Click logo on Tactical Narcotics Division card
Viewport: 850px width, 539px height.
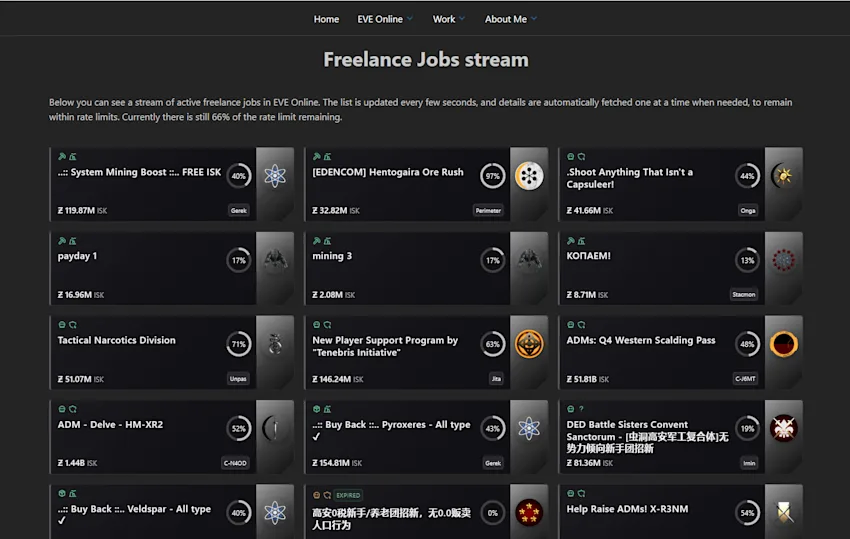coord(275,344)
